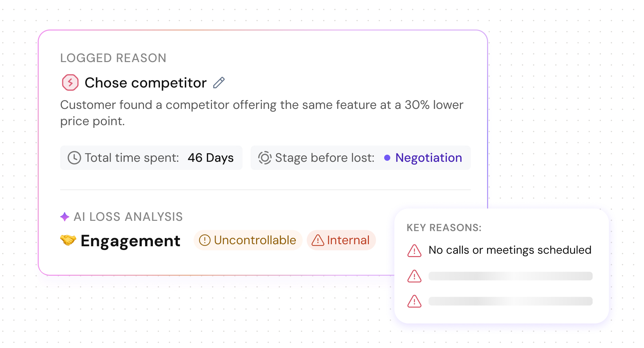Click the purple sparkle AI icon
Viewport: 644px width, 348px height.
coord(65,217)
